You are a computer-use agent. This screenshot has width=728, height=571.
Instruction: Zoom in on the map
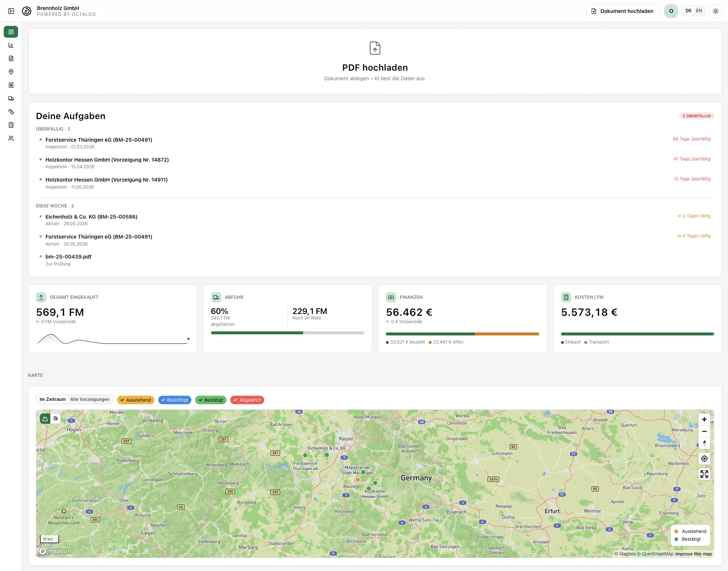pyautogui.click(x=704, y=419)
